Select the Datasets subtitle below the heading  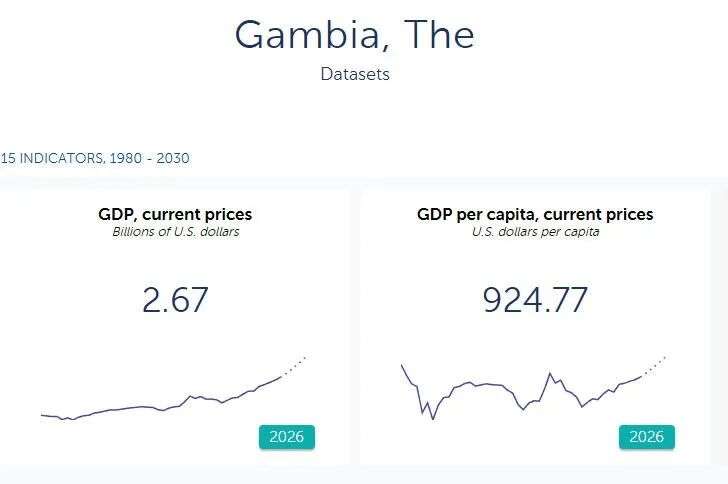(355, 74)
